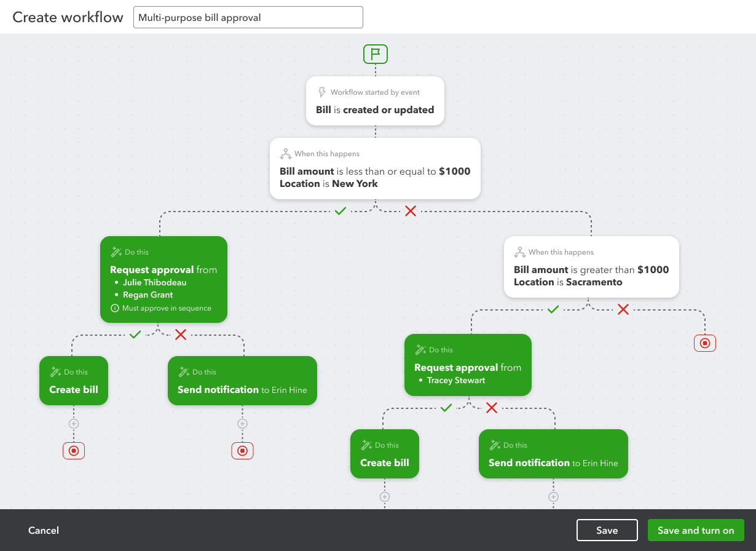Screen dimensions: 756x551
Task: Click Cancel to discard the workflow
Action: point(43,529)
